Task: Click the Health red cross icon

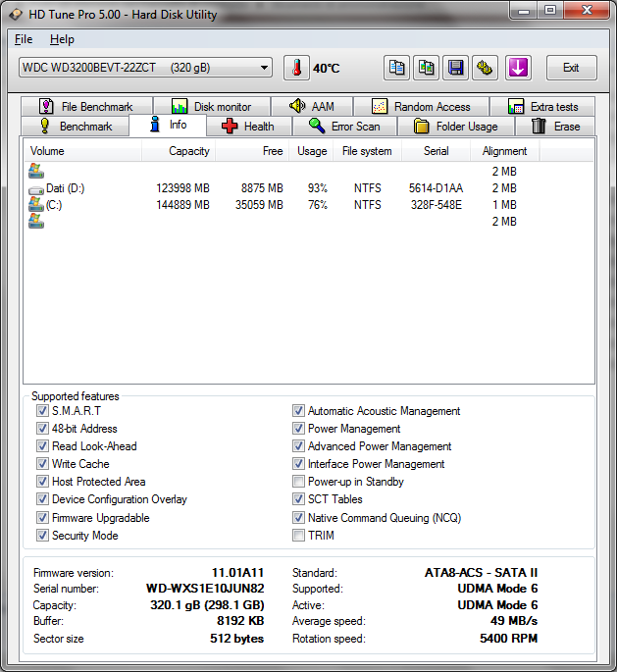Action: click(230, 127)
